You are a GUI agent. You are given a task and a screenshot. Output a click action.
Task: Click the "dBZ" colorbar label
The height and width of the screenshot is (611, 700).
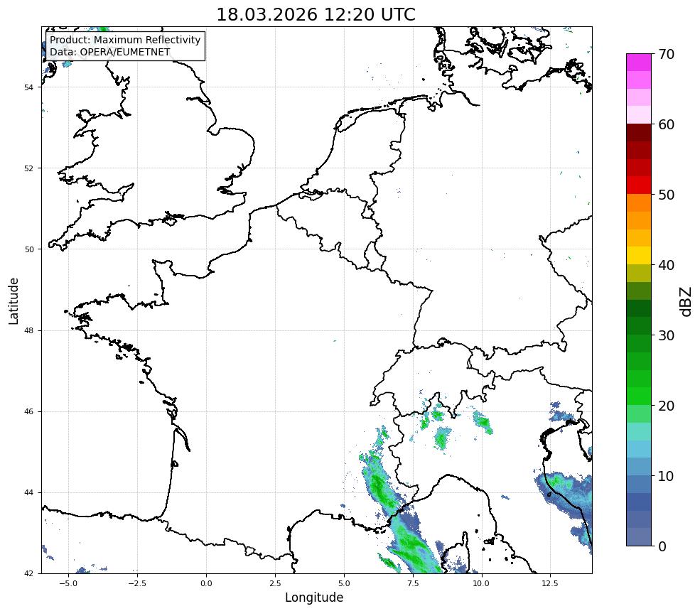click(686, 302)
